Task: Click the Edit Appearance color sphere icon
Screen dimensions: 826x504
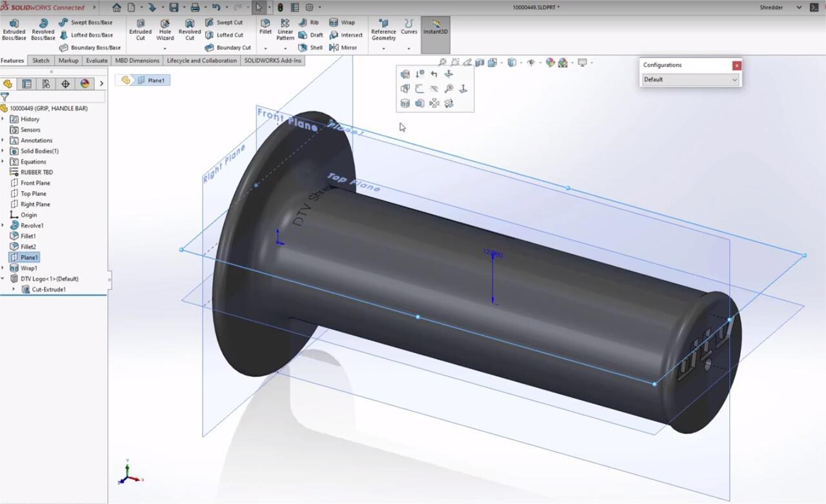Action: click(550, 63)
